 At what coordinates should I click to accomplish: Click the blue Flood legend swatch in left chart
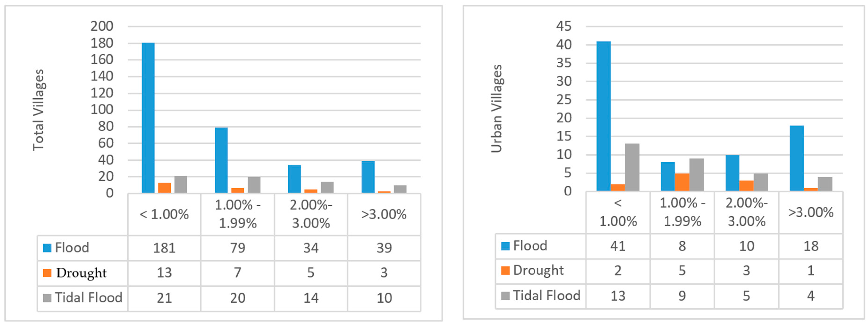pyautogui.click(x=47, y=248)
